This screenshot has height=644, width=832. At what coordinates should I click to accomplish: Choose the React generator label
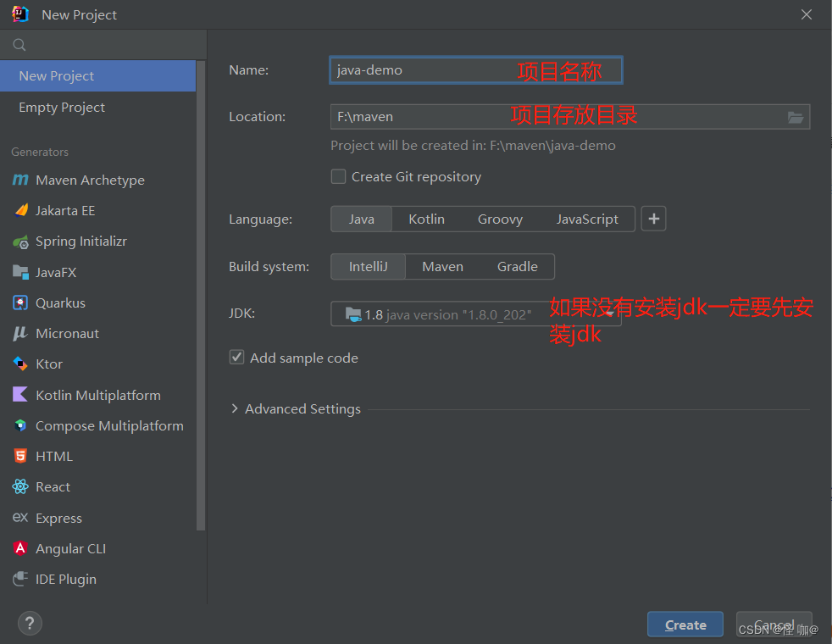(53, 487)
